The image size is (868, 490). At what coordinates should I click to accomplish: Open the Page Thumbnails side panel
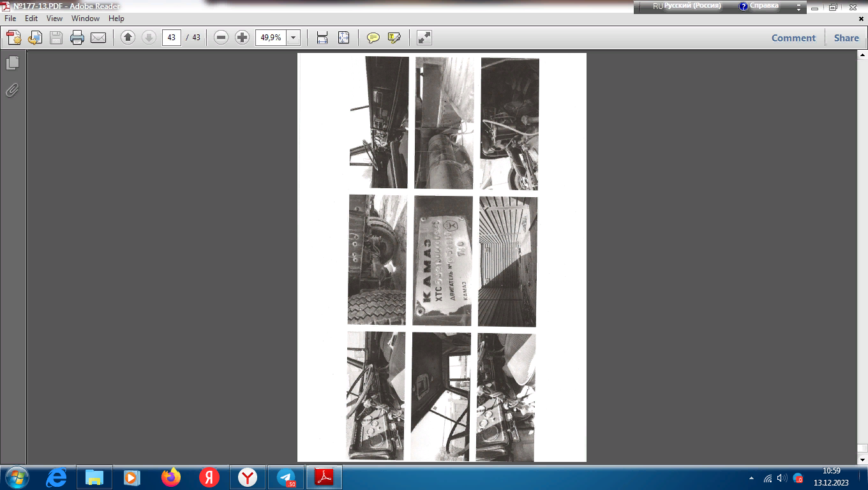[13, 63]
